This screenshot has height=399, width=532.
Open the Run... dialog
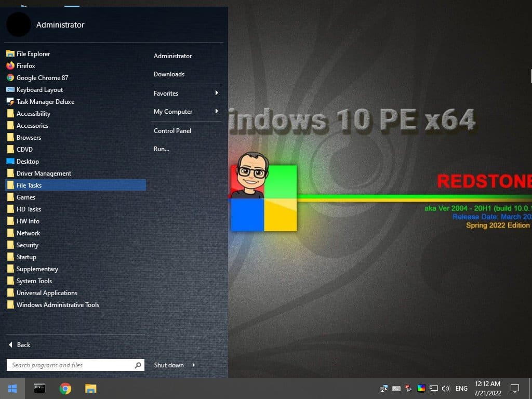tap(162, 149)
